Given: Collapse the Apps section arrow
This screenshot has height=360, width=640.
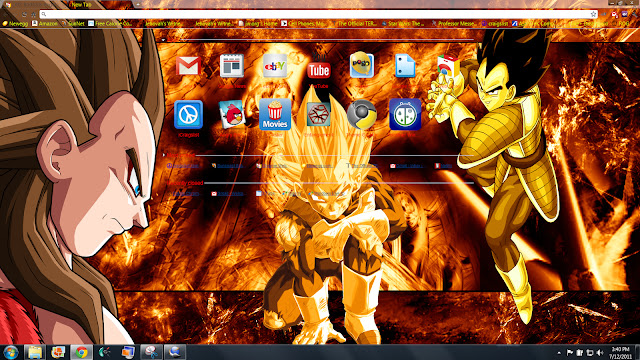Looking at the screenshot, I should coord(163,40).
